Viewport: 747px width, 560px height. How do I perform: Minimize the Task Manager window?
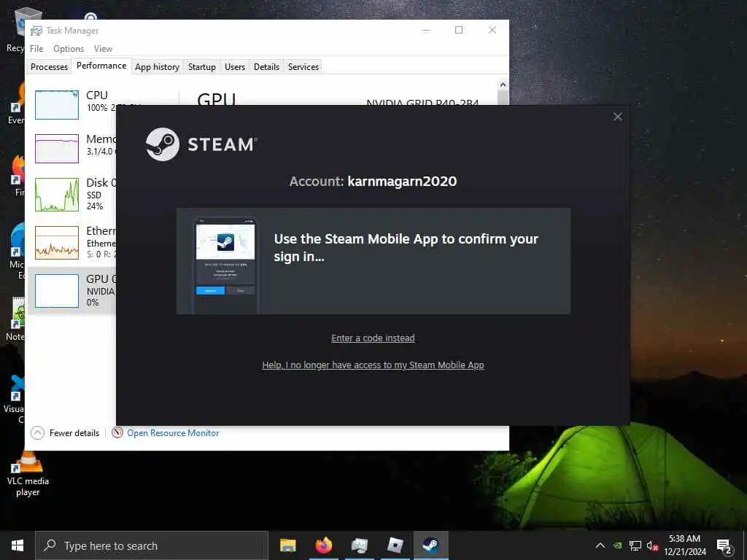pos(426,30)
